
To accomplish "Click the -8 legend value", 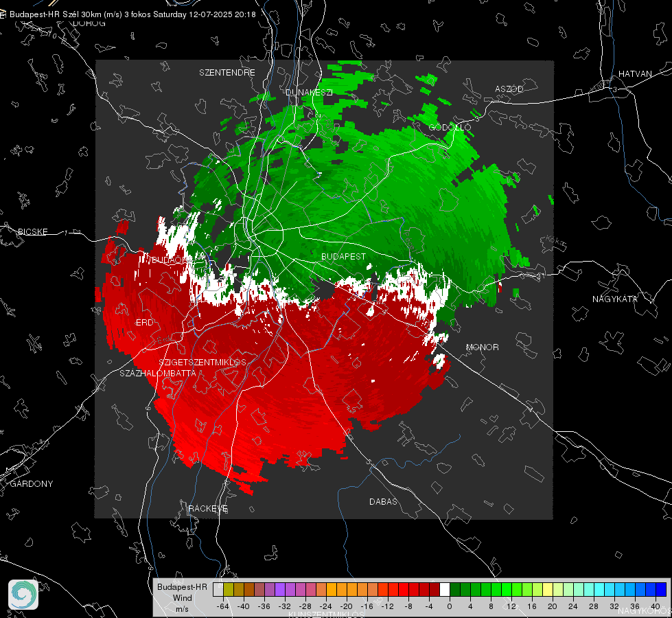I will [x=408, y=606].
